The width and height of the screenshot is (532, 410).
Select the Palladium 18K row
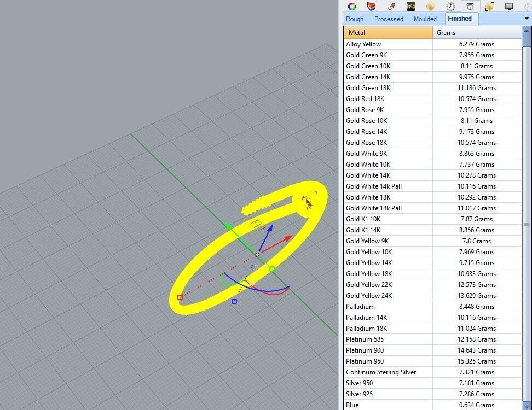coord(432,329)
